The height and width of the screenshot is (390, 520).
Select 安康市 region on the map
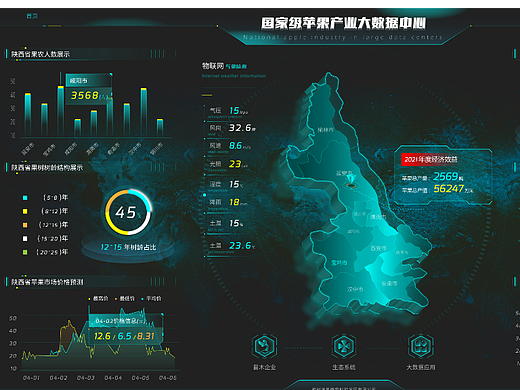tap(389, 283)
